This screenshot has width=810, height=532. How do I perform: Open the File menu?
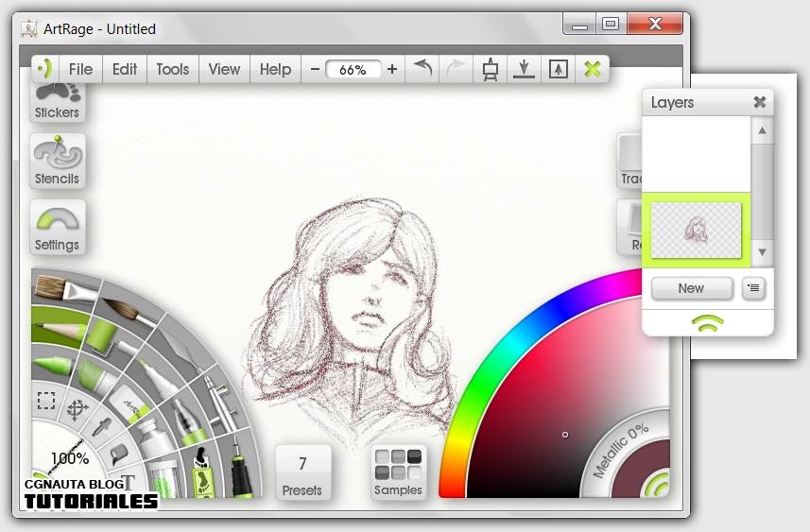click(80, 69)
